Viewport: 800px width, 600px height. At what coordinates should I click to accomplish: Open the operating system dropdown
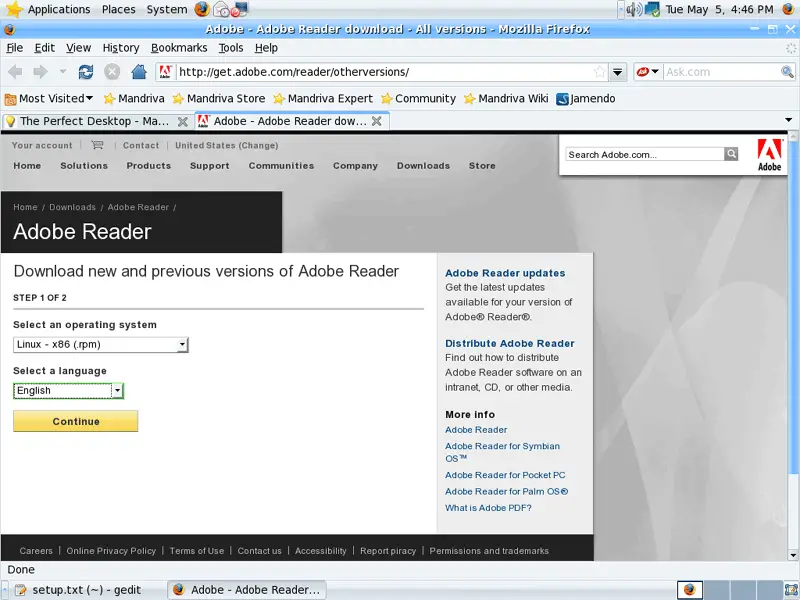pos(101,345)
